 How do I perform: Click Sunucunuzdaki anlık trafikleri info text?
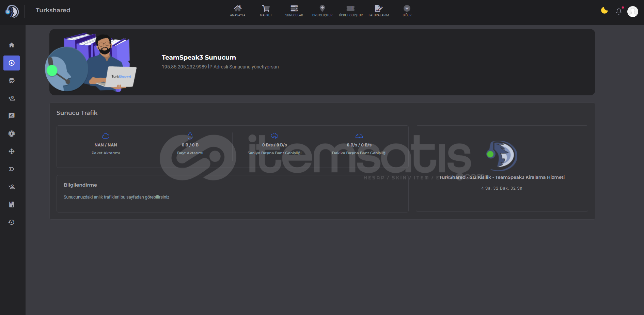116,197
